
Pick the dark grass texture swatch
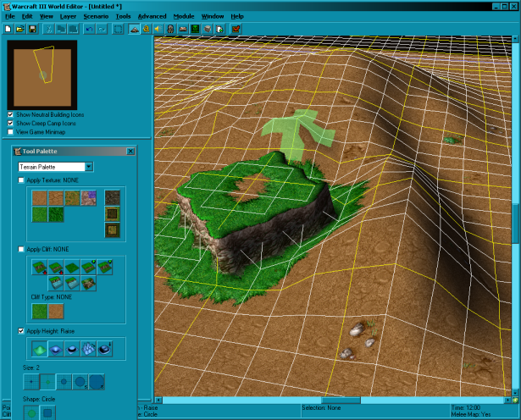tap(56, 214)
